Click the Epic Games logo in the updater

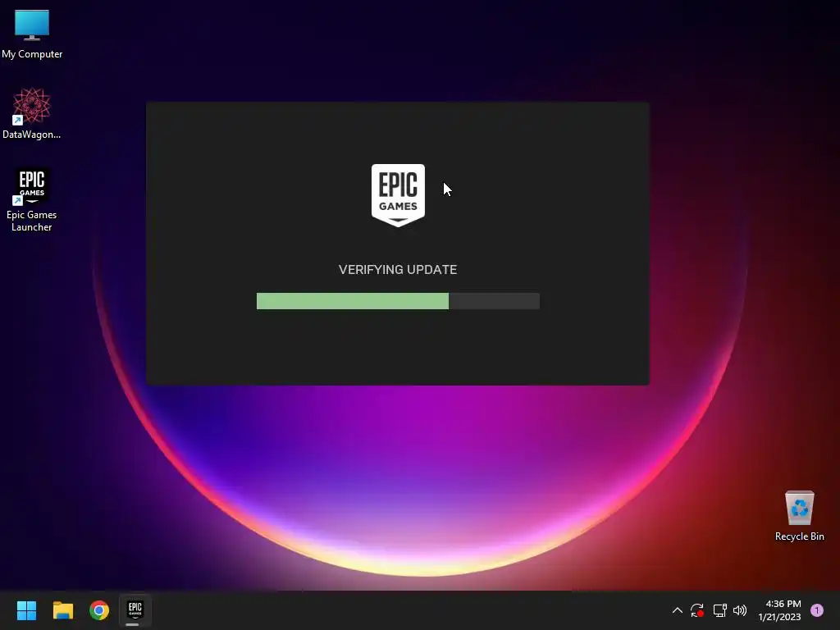[x=398, y=195]
